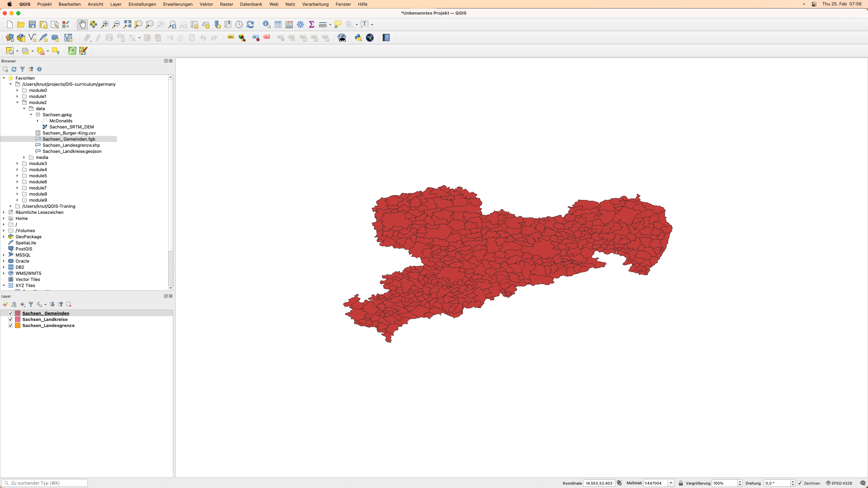Click the Statistical Summary sigma icon
Image resolution: width=868 pixels, height=488 pixels.
(312, 24)
